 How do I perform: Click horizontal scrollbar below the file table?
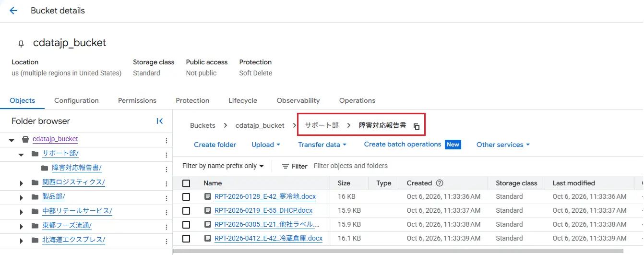point(398,251)
